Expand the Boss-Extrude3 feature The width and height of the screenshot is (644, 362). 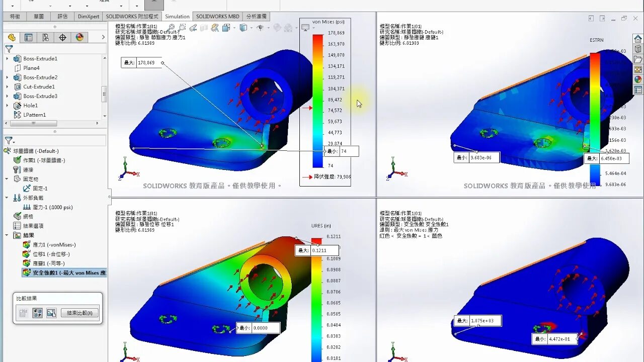click(x=7, y=96)
